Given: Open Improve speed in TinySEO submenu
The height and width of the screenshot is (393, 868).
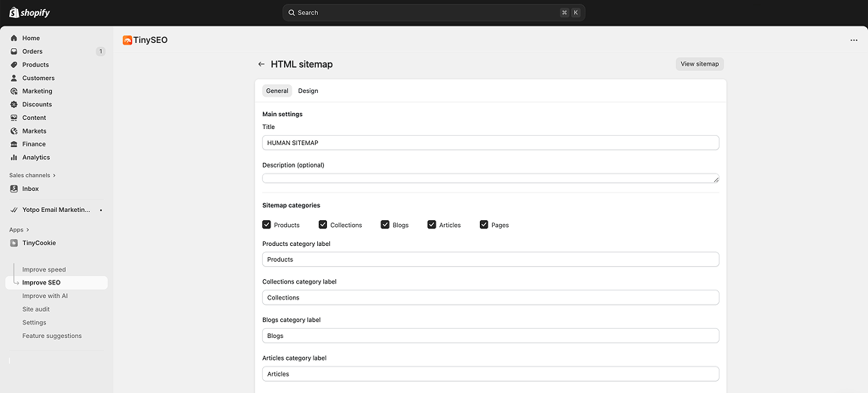Looking at the screenshot, I should pyautogui.click(x=44, y=269).
